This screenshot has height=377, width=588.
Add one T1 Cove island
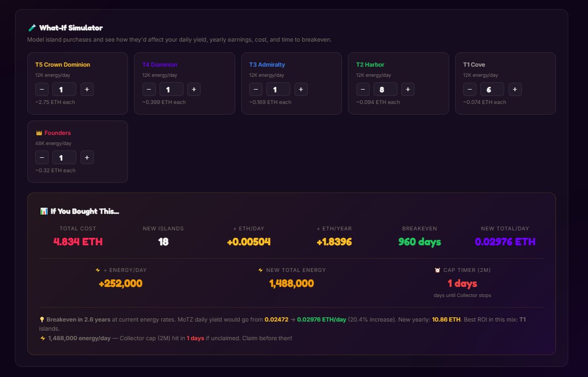click(515, 89)
